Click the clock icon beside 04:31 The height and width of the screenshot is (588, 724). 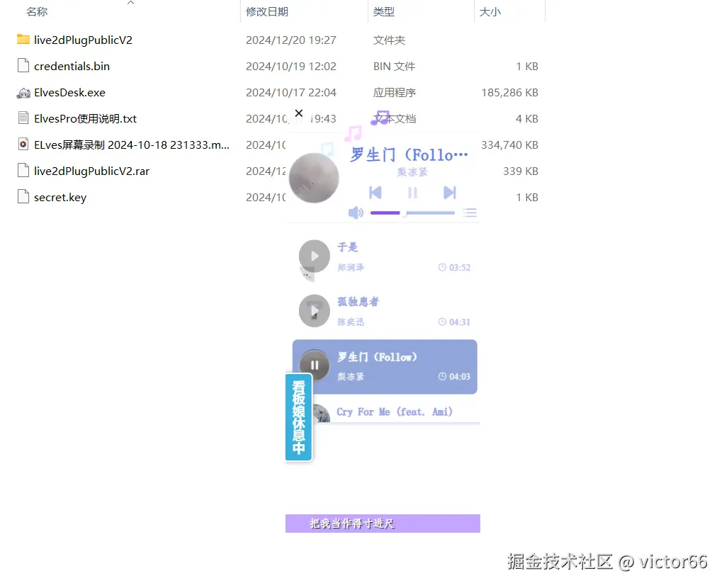coord(441,322)
